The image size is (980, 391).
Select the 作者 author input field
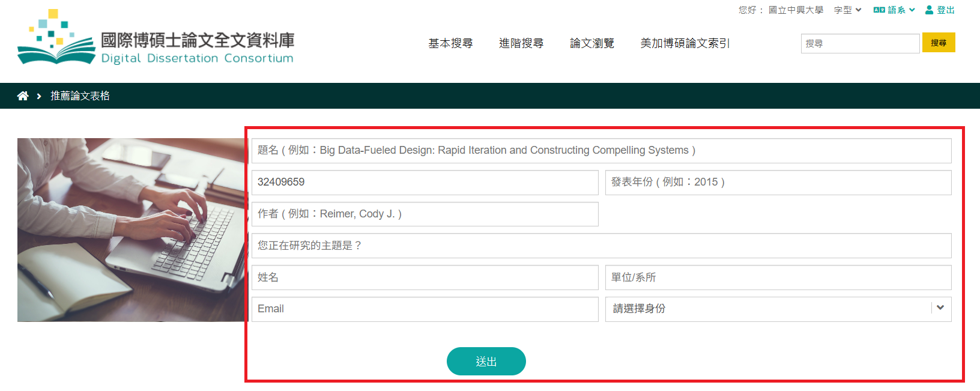click(425, 214)
